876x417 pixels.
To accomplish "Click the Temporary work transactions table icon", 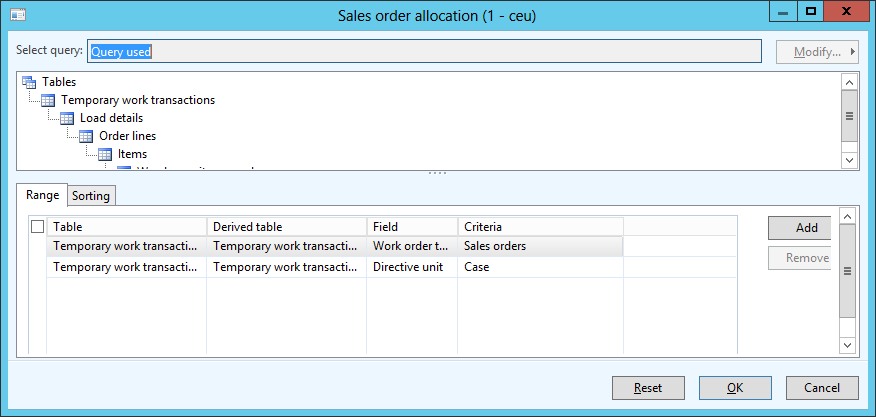I will click(48, 100).
